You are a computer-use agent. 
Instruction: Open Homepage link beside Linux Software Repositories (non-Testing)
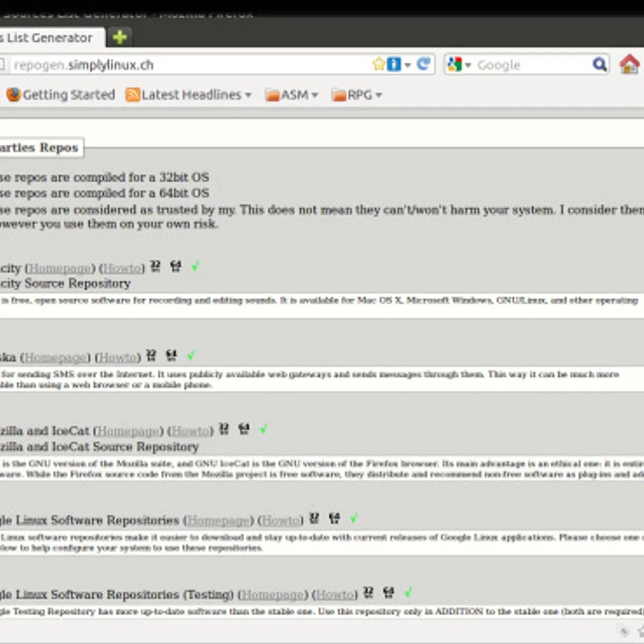tap(218, 520)
